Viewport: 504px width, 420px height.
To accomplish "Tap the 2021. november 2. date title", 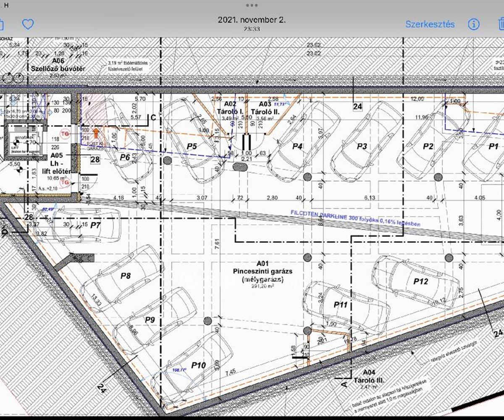I will 252,20.
